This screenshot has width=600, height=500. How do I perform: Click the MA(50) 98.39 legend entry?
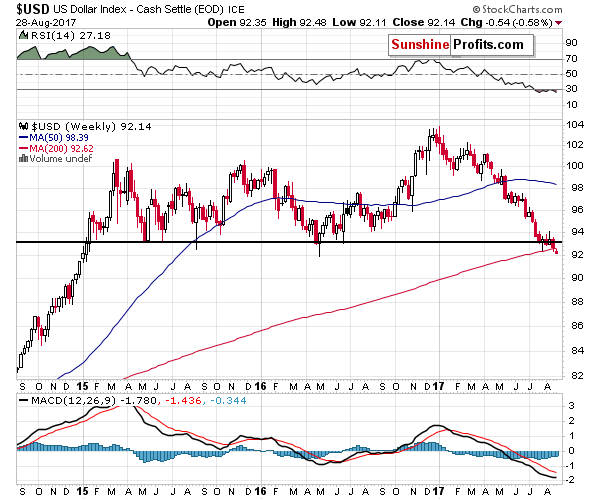point(59,137)
